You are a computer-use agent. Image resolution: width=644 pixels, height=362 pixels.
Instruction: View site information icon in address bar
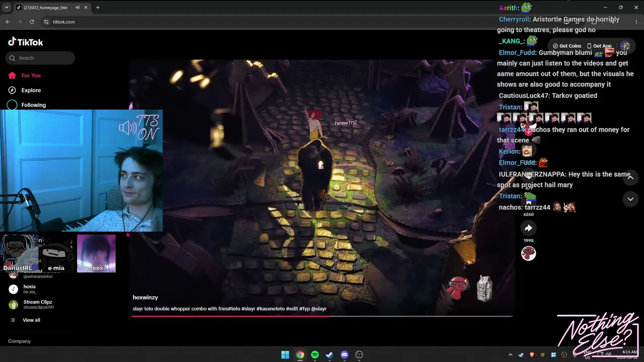pyautogui.click(x=46, y=22)
